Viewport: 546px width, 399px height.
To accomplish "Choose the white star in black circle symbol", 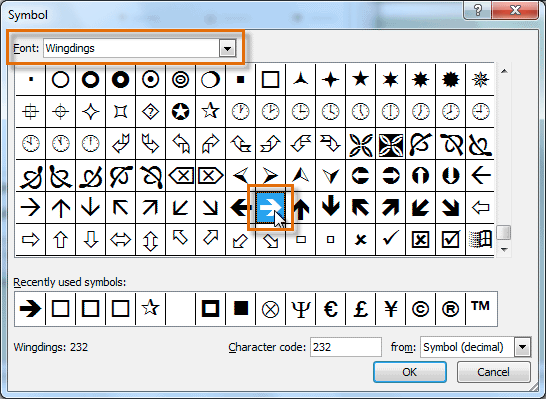I will point(181,112).
